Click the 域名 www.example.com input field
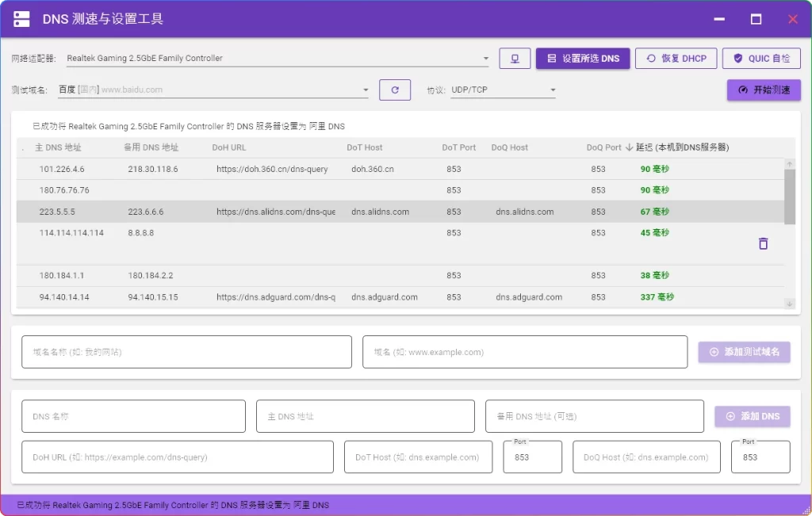This screenshot has height=516, width=812. (523, 351)
